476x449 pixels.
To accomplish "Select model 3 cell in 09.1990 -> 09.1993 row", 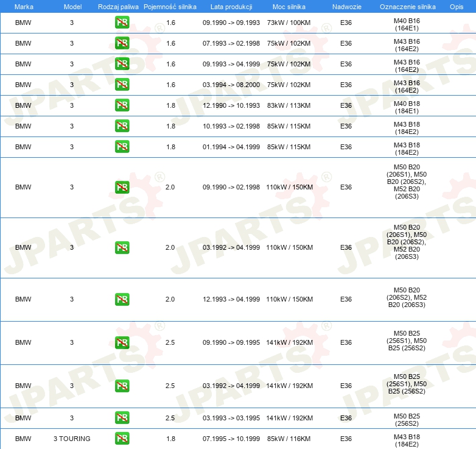I will [x=72, y=23].
